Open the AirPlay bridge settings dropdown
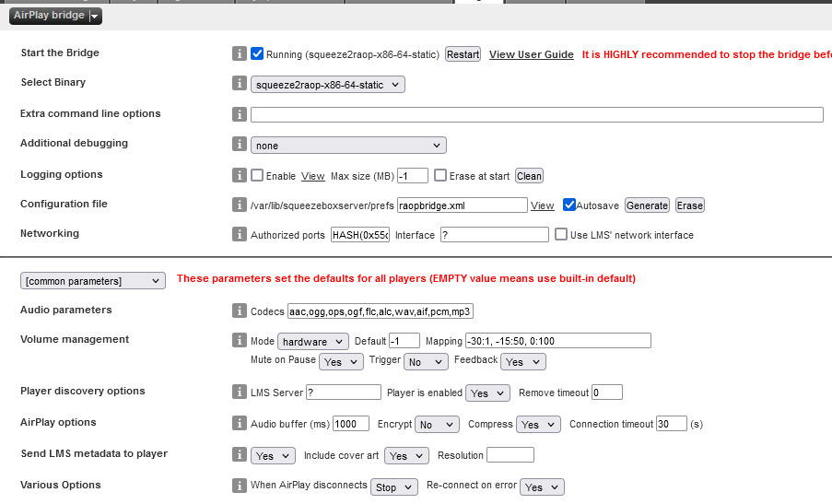This screenshot has width=832, height=504. coord(55,16)
